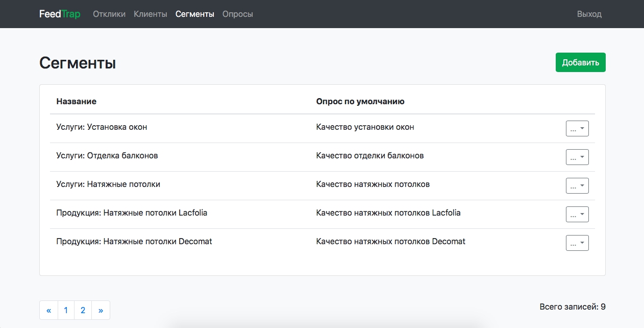Open actions dropdown for Услуги: Отделка балконов
This screenshot has height=328, width=644.
(x=577, y=157)
